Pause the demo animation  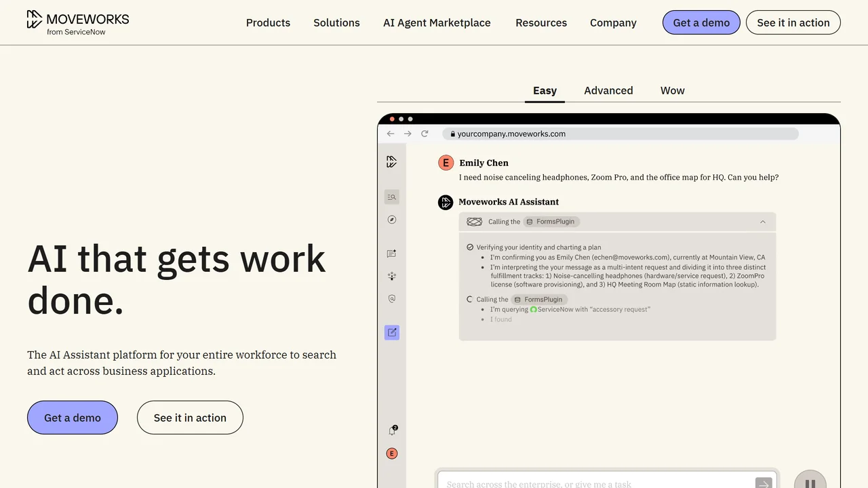coord(810,481)
